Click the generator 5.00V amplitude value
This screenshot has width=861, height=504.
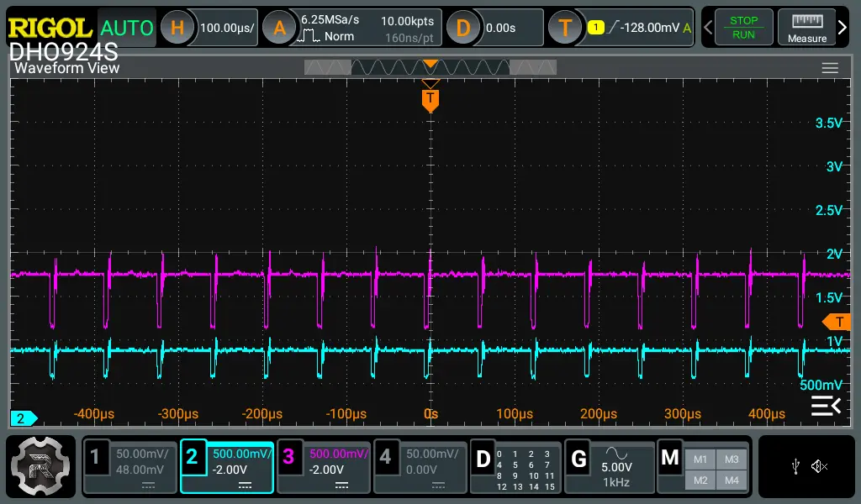pyautogui.click(x=616, y=467)
